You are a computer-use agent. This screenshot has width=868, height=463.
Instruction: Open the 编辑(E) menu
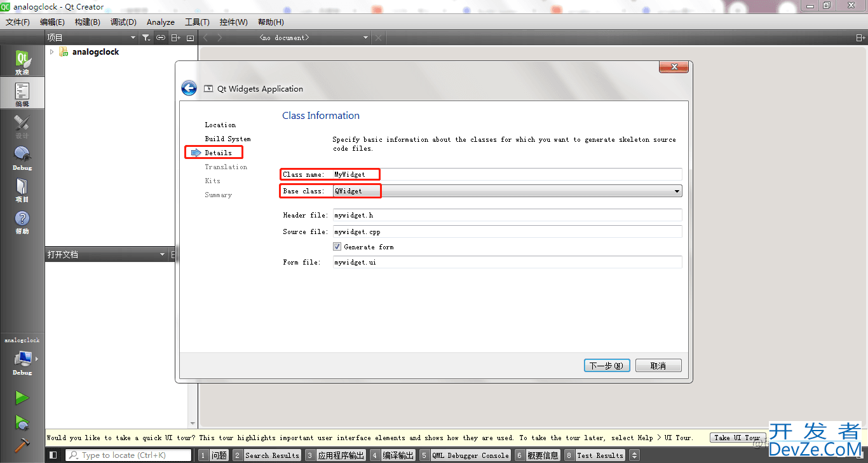coord(52,22)
